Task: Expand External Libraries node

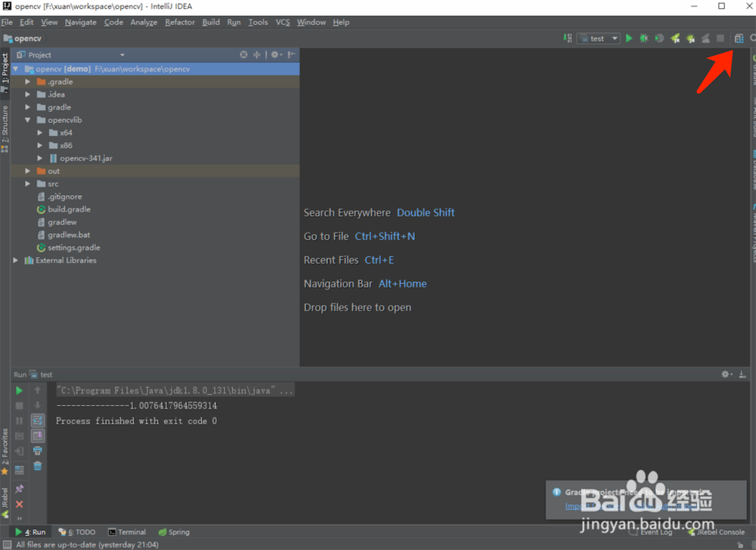Action: point(15,260)
